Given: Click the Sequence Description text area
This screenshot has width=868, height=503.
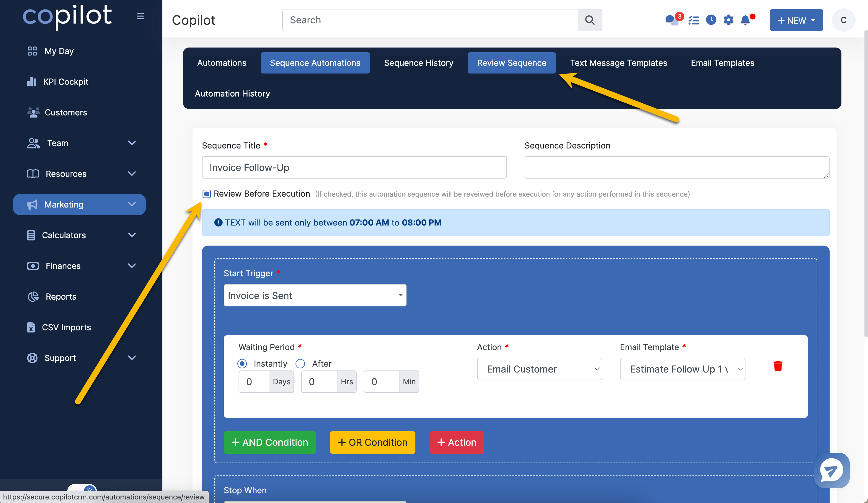Looking at the screenshot, I should click(x=677, y=167).
